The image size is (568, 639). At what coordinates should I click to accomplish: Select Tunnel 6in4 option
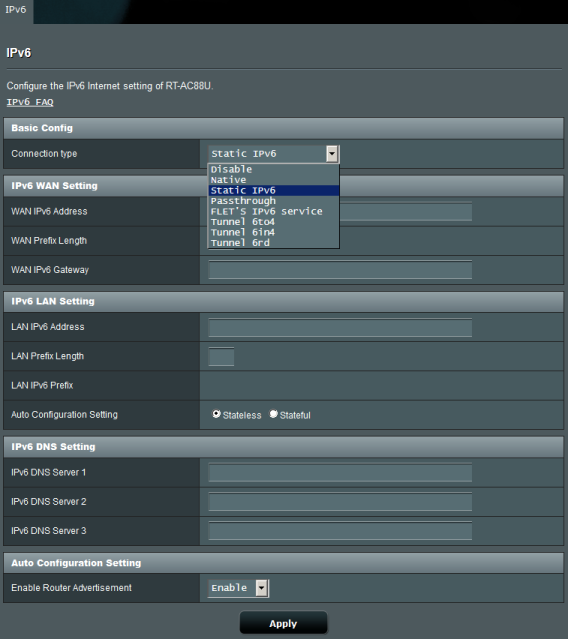coord(273,232)
